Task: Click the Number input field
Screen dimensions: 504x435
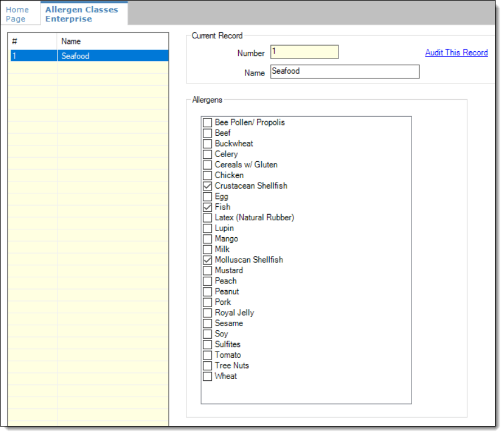Action: pyautogui.click(x=304, y=52)
